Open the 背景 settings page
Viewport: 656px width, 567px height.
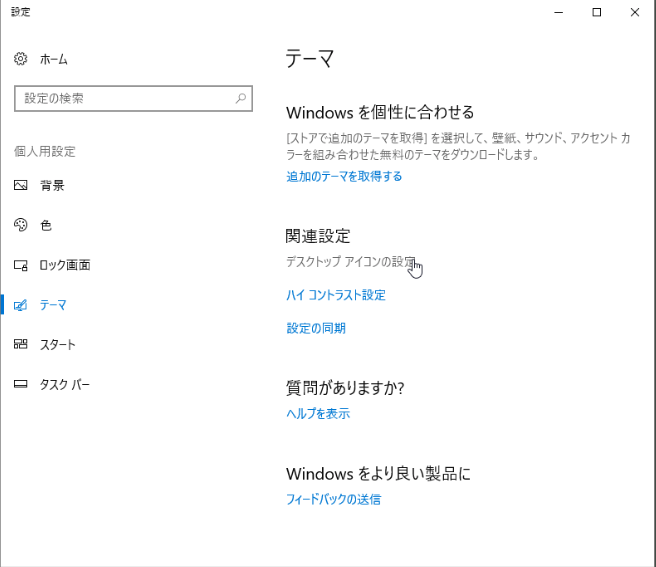52,185
